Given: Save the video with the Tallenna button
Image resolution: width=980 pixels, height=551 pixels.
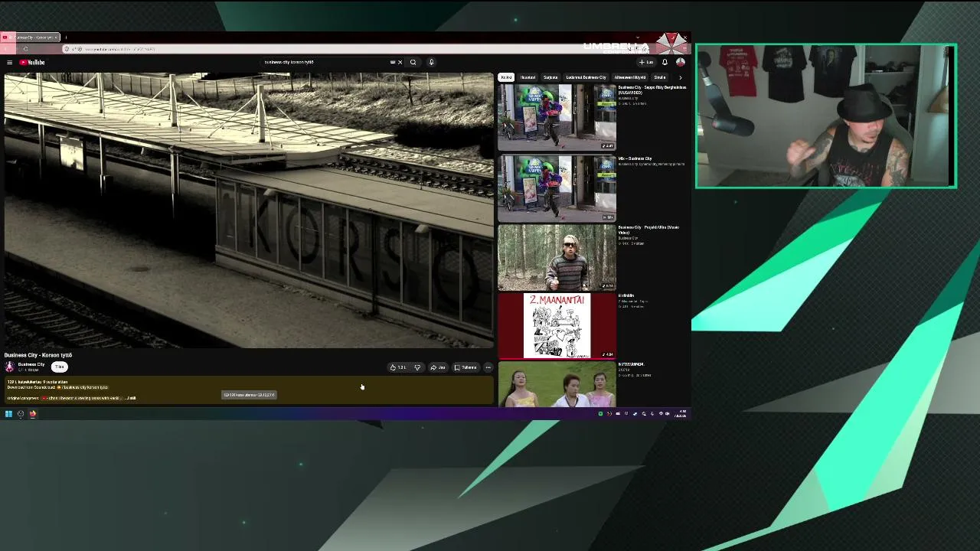Looking at the screenshot, I should [465, 367].
